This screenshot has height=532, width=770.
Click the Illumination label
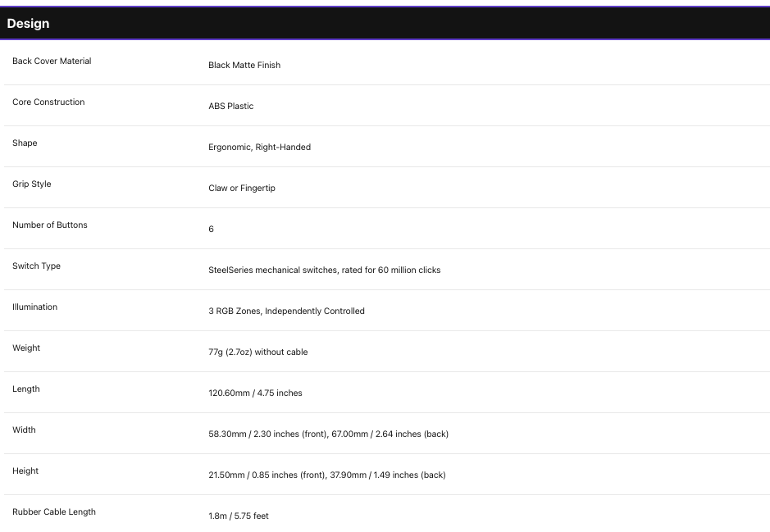(x=35, y=307)
